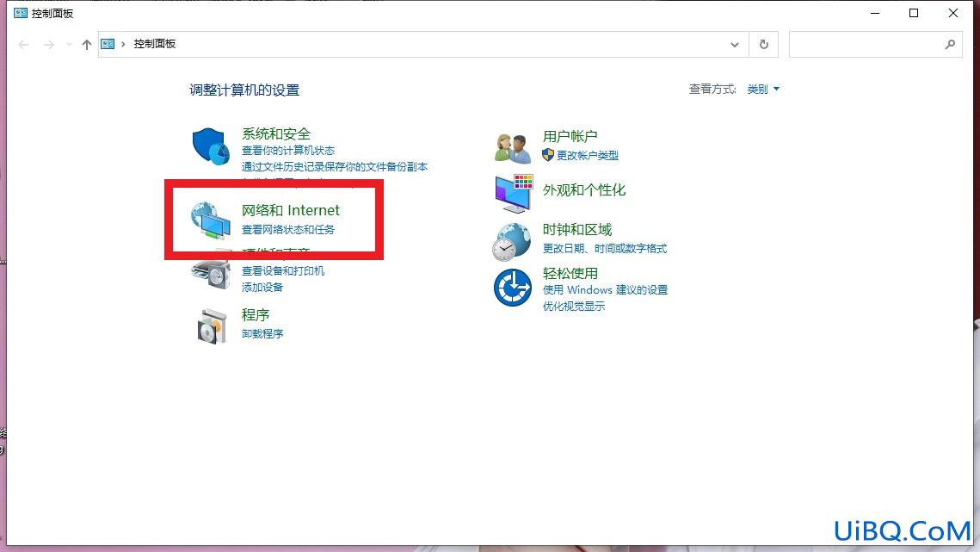Open the Network and Internet globe icon
980x552 pixels.
(x=211, y=220)
